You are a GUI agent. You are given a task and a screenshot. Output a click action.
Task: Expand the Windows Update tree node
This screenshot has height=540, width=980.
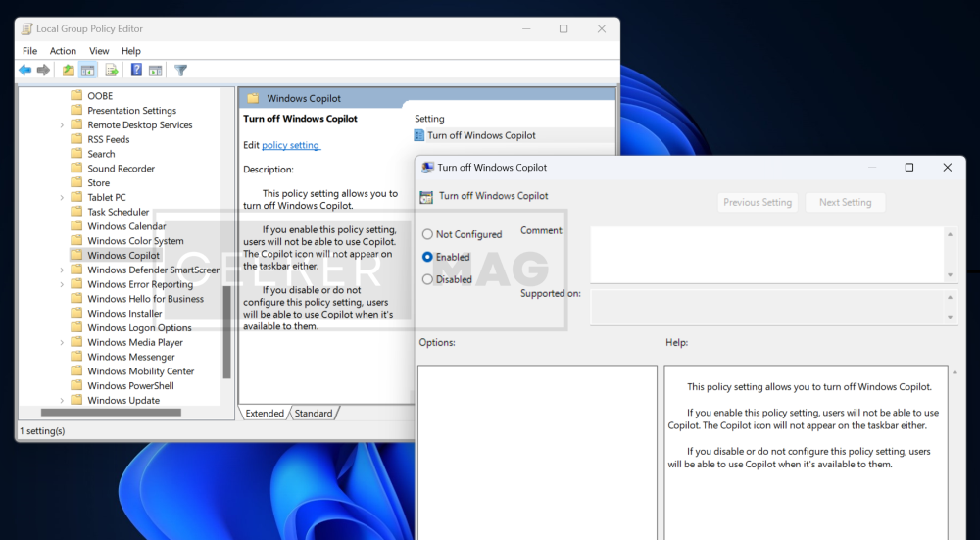[x=62, y=401]
